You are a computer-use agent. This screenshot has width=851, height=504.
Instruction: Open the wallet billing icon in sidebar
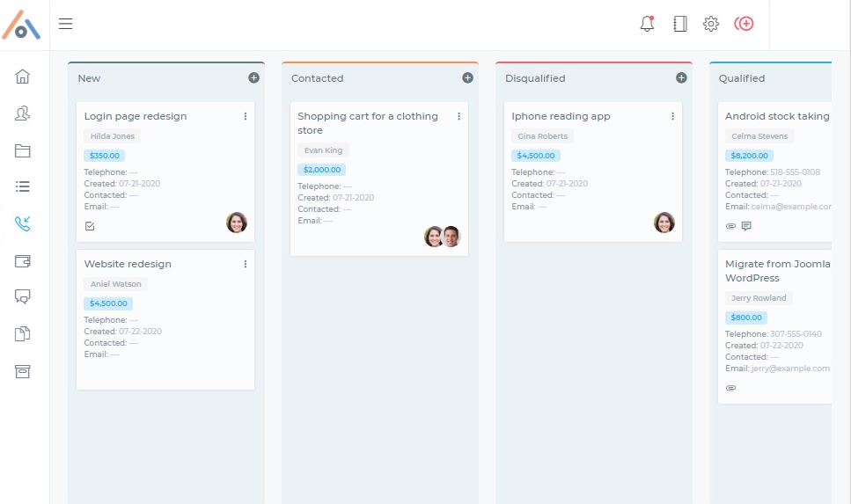[23, 261]
